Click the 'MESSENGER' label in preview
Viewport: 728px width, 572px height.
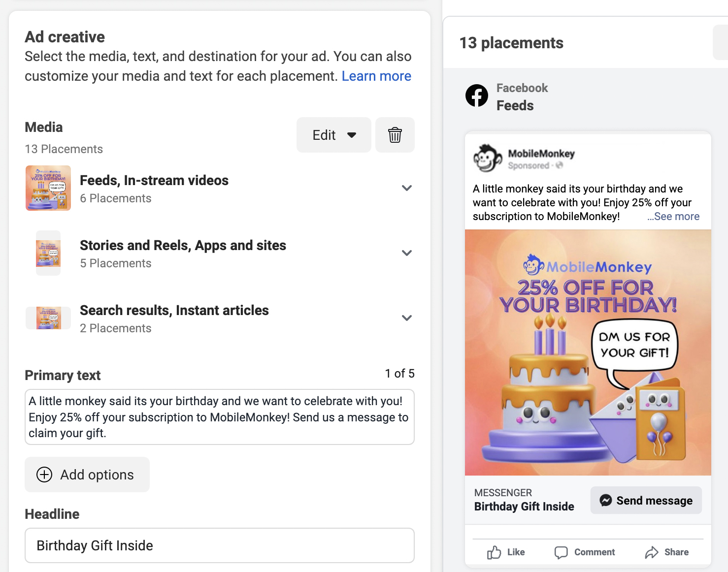[x=503, y=493]
